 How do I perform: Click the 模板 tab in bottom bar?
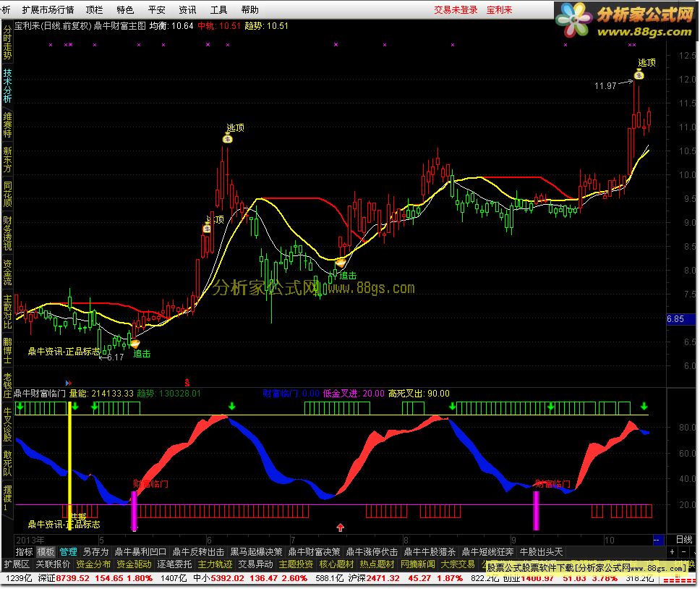tap(46, 552)
